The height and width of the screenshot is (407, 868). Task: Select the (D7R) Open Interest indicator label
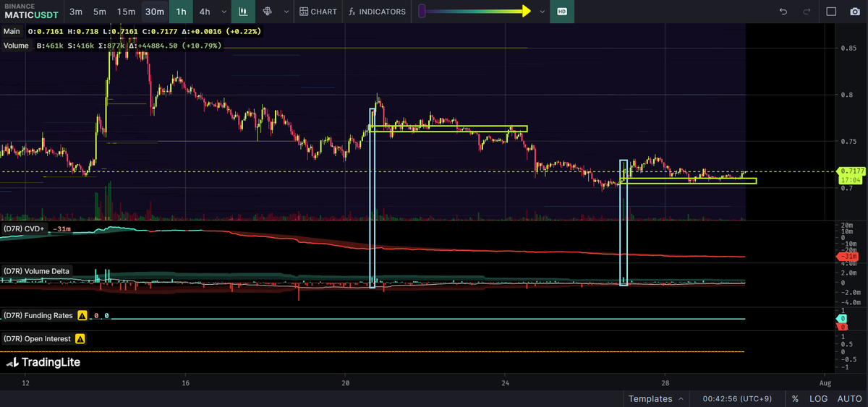pos(37,338)
